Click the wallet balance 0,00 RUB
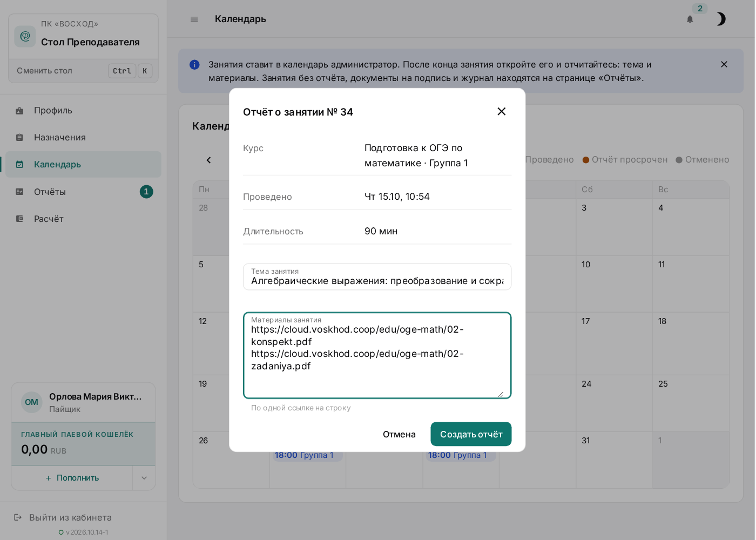This screenshot has height=540, width=756. click(x=44, y=450)
